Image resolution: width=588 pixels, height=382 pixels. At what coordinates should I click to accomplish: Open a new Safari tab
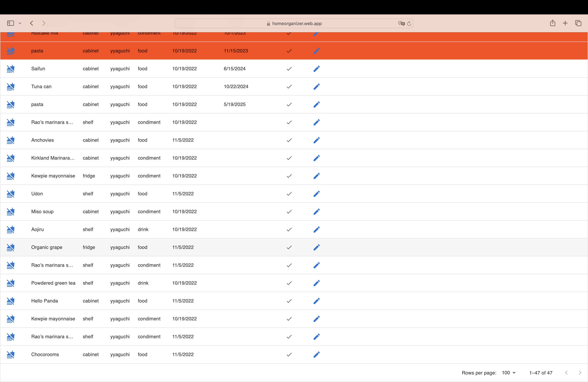tap(565, 23)
